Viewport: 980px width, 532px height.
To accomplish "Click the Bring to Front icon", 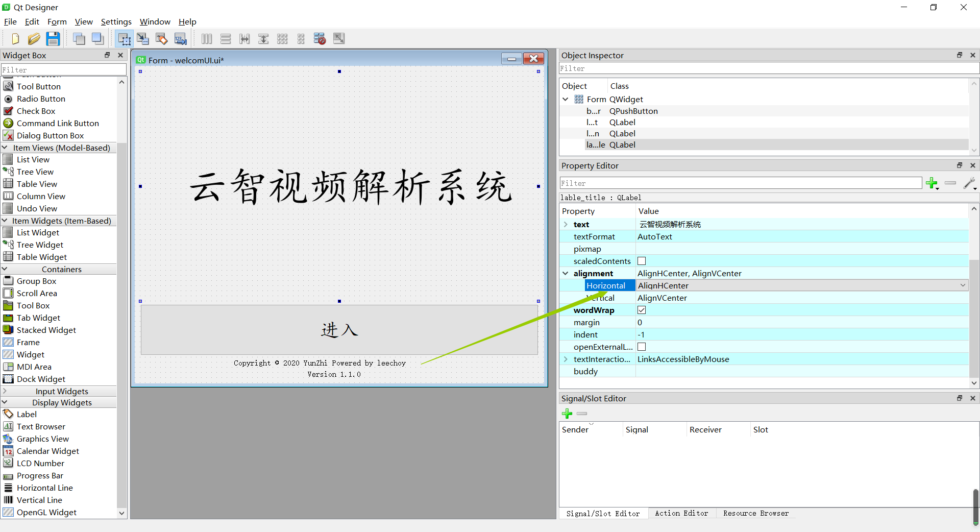I will [x=98, y=39].
